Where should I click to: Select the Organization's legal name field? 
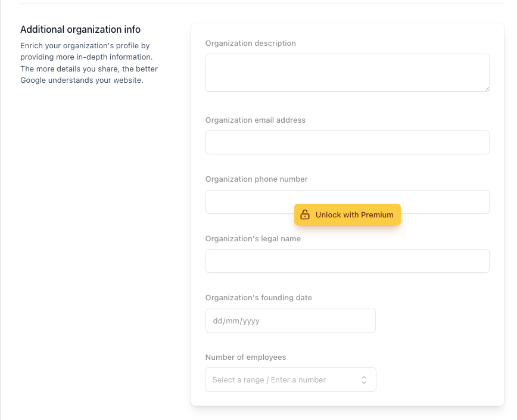pos(347,261)
